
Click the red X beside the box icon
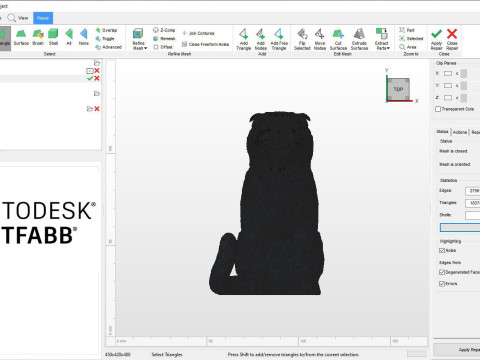(97, 71)
